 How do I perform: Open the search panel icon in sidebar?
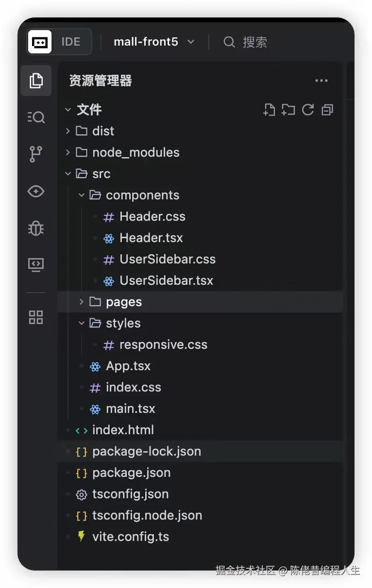pos(36,117)
